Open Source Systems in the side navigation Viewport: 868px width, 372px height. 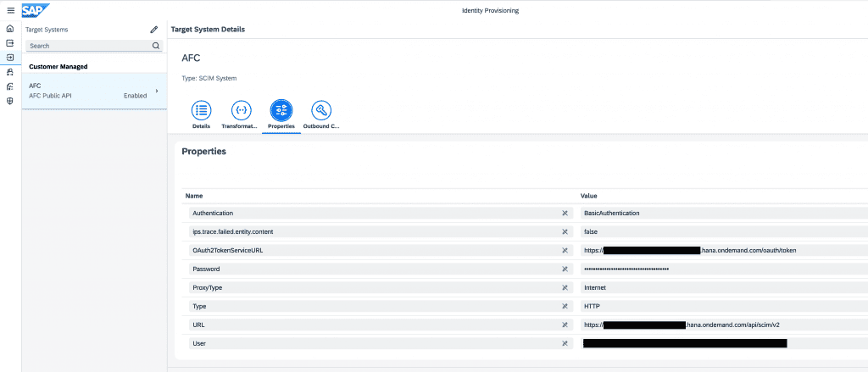(x=10, y=43)
